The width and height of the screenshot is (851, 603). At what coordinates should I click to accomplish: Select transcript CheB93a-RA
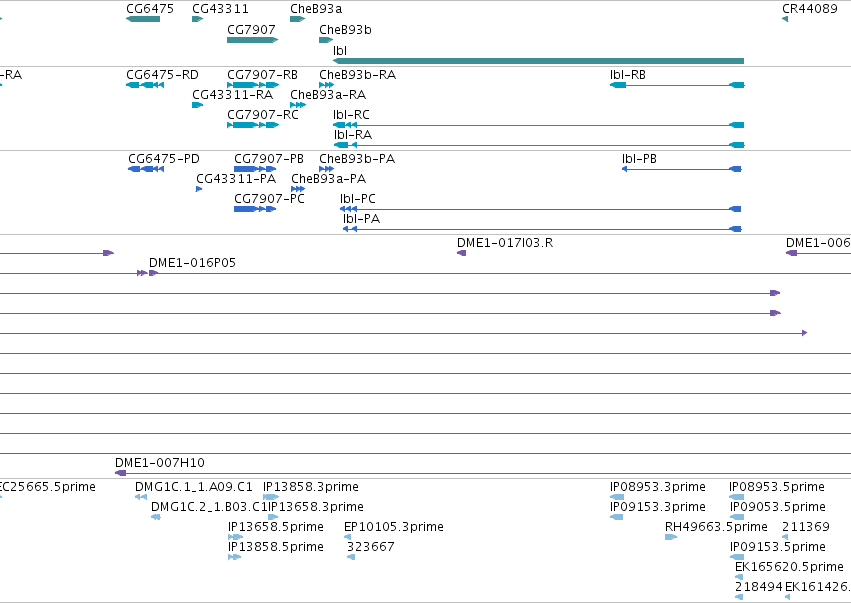tap(298, 105)
